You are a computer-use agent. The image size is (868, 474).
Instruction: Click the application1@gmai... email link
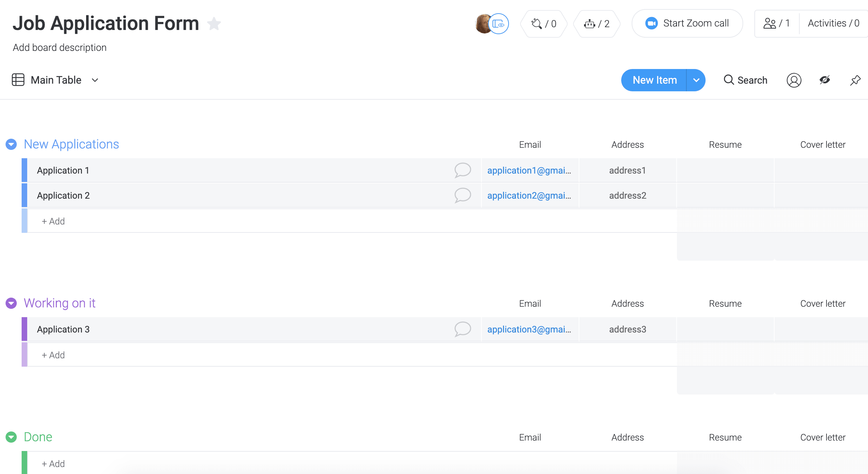[529, 170]
